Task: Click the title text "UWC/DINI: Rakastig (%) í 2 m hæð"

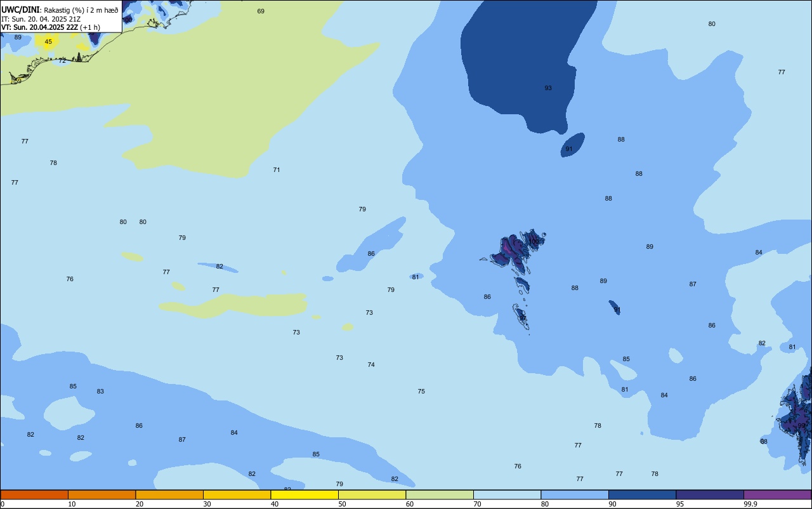Action: [60, 10]
